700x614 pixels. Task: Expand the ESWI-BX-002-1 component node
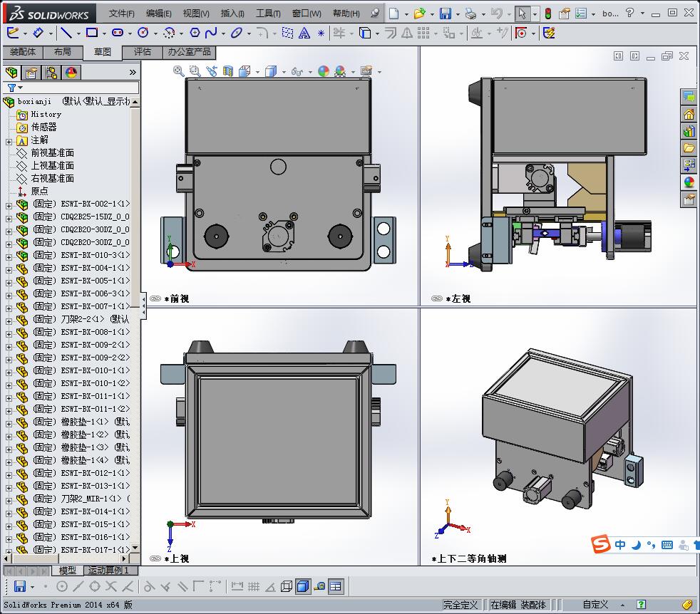coord(9,206)
